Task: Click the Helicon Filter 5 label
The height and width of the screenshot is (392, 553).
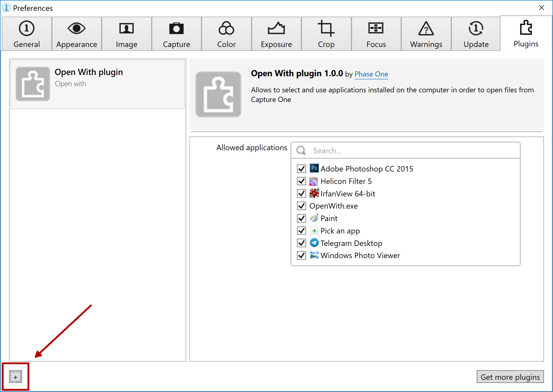Action: 346,181
